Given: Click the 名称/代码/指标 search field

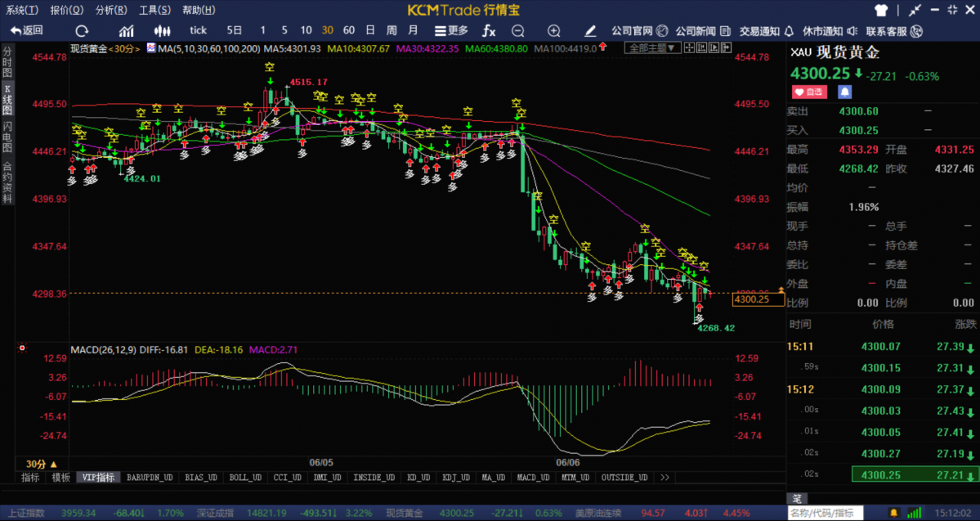Looking at the screenshot, I should tap(825, 513).
